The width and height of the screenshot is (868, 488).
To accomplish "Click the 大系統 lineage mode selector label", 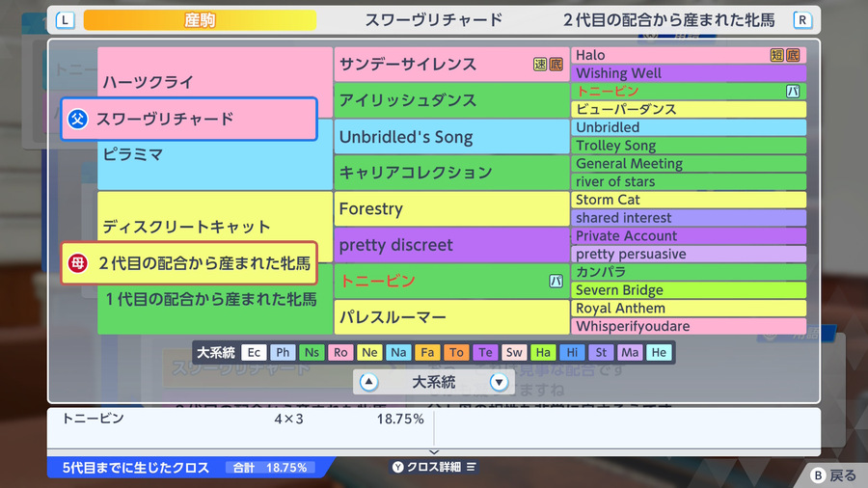I will (x=433, y=382).
